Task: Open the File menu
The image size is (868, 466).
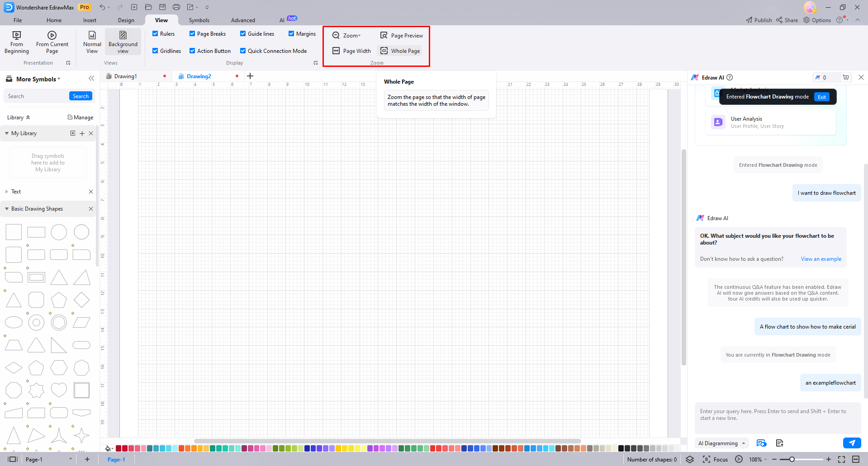Action: coord(18,20)
